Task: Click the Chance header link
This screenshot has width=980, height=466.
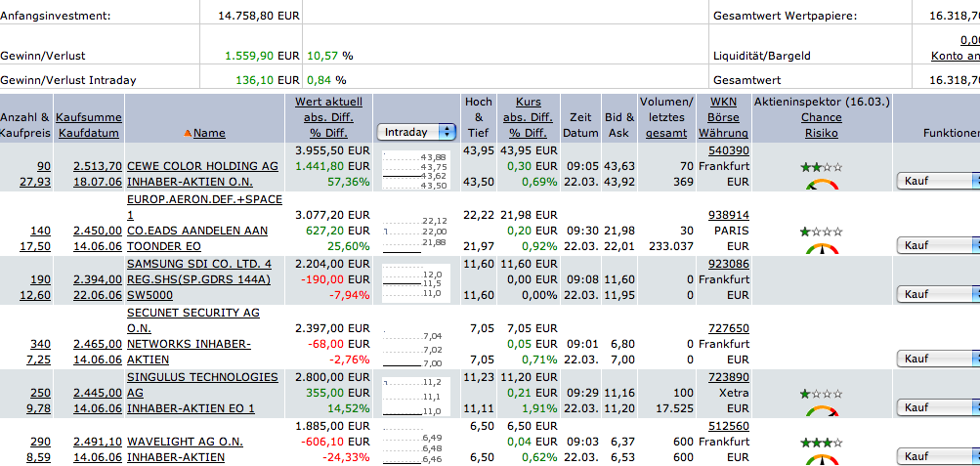Action: [821, 117]
